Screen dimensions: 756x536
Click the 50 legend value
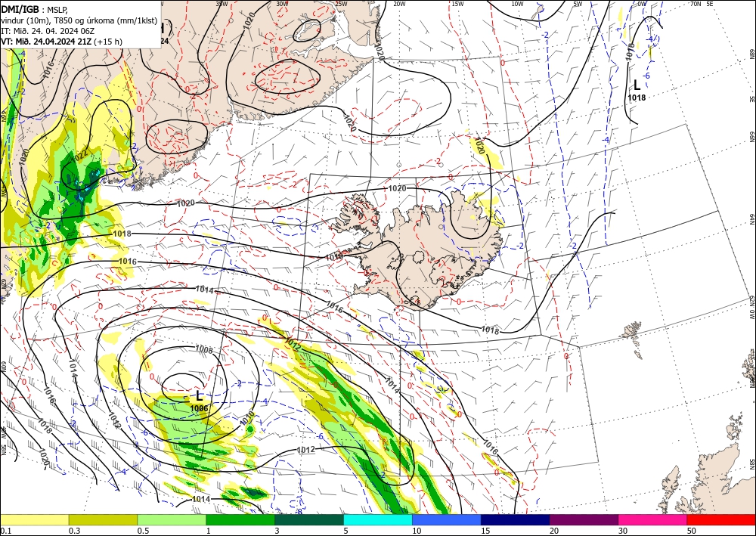tap(692, 531)
